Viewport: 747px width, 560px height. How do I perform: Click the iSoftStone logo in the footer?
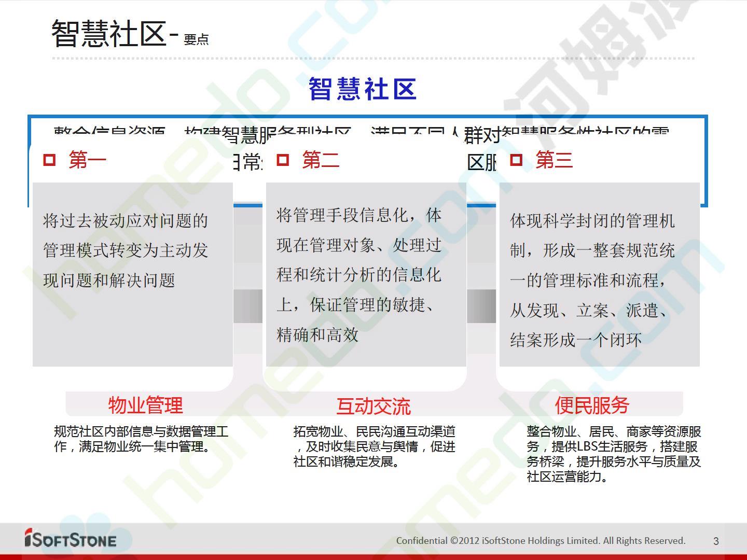pyautogui.click(x=71, y=539)
